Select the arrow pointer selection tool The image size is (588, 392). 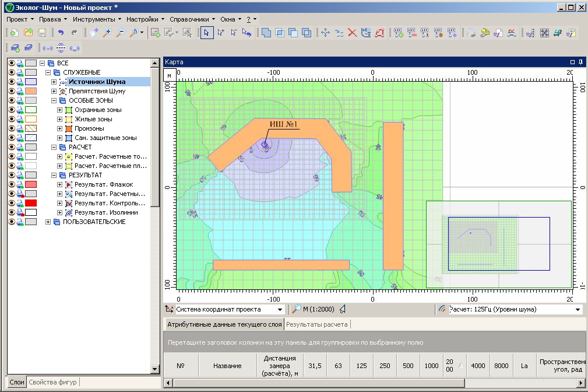tap(207, 33)
